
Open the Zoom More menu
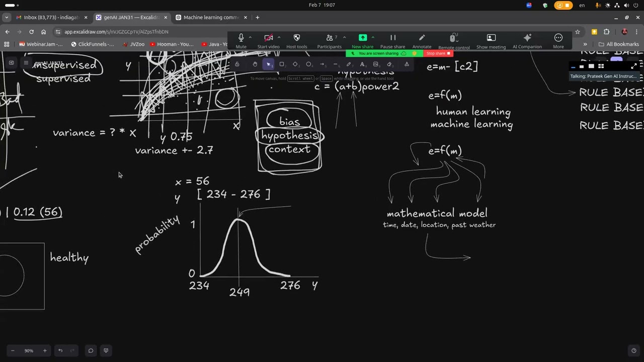click(558, 41)
